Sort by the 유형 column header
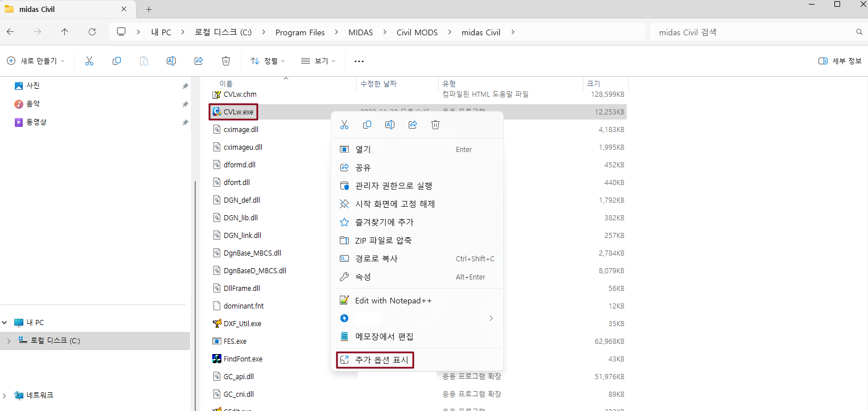Viewport: 868px width, 411px height. click(x=449, y=84)
